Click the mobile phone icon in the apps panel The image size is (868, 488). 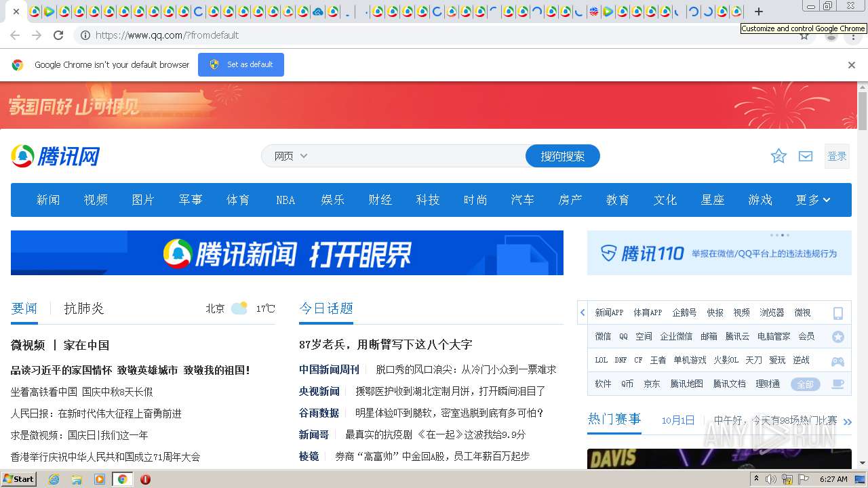pos(838,313)
